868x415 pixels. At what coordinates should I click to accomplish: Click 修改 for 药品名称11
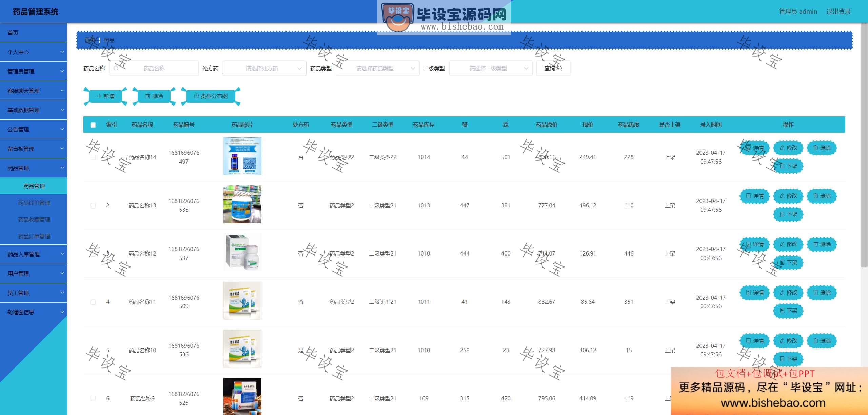point(788,293)
